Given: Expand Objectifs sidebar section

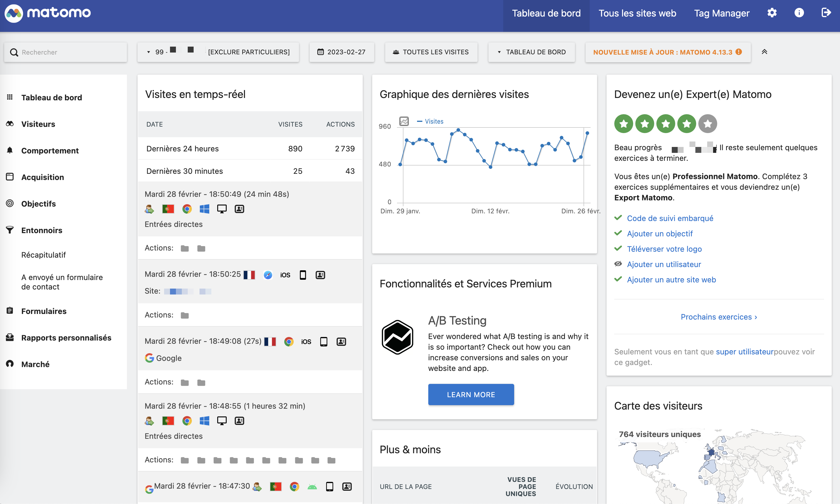Looking at the screenshot, I should [38, 203].
